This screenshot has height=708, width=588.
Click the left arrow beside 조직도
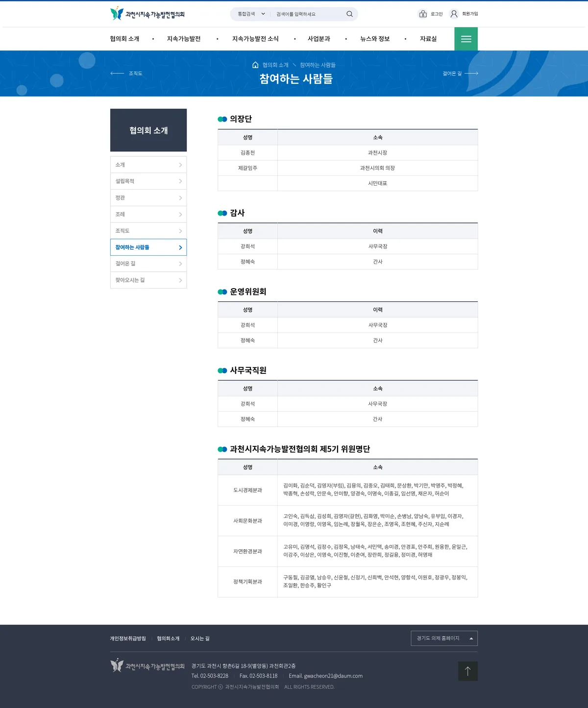117,73
